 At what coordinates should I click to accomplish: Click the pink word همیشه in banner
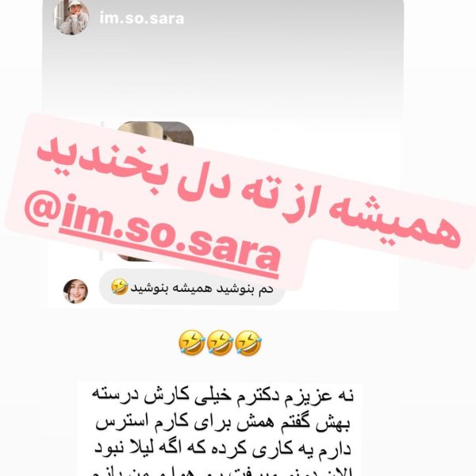(394, 219)
